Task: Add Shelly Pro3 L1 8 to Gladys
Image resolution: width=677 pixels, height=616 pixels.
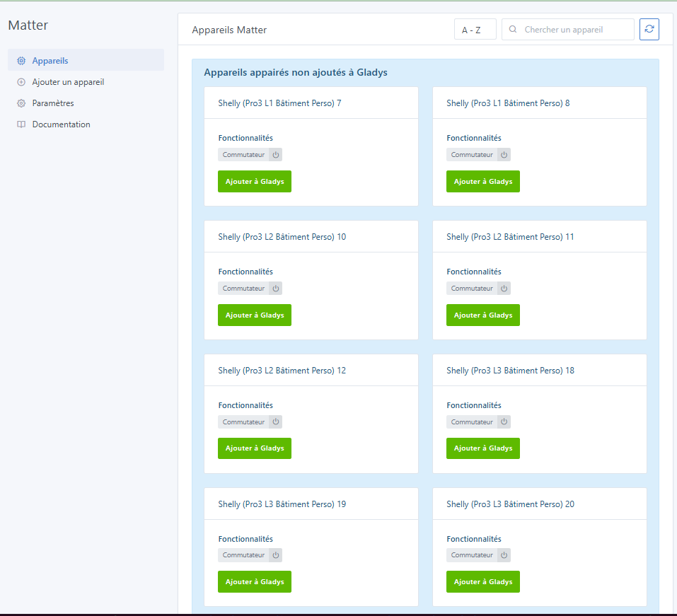Action: click(482, 182)
